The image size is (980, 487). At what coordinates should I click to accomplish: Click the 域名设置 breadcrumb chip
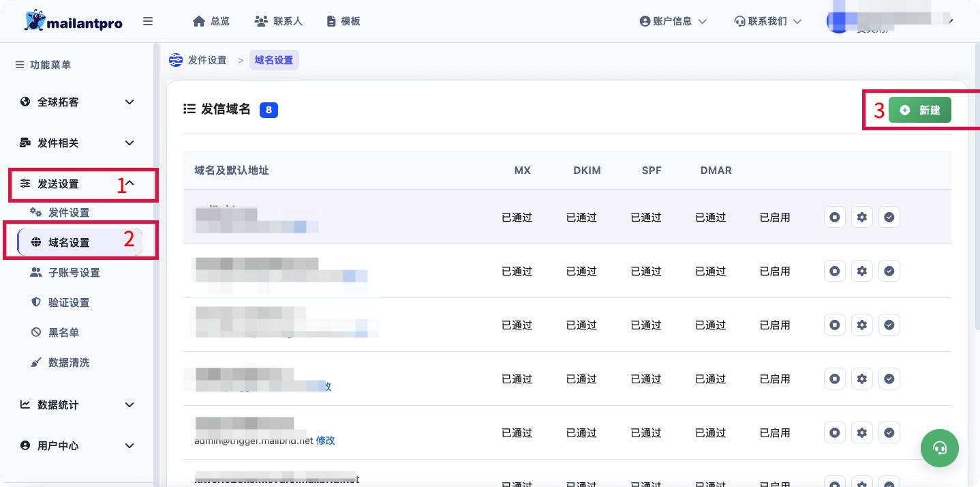pyautogui.click(x=274, y=60)
